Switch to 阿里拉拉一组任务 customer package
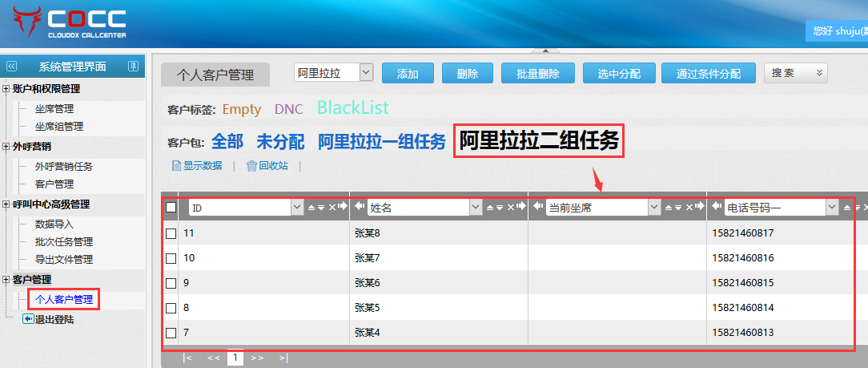 coord(381,142)
